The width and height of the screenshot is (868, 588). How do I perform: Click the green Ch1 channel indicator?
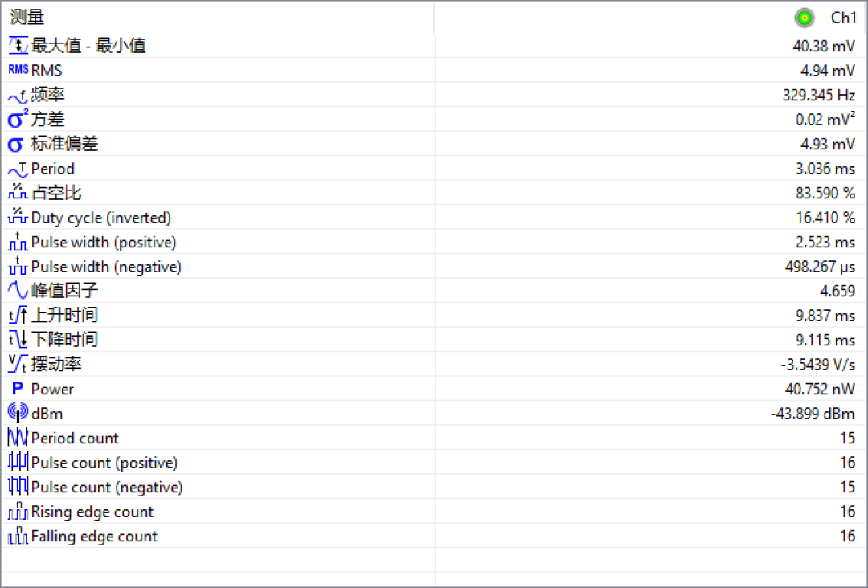pos(805,18)
